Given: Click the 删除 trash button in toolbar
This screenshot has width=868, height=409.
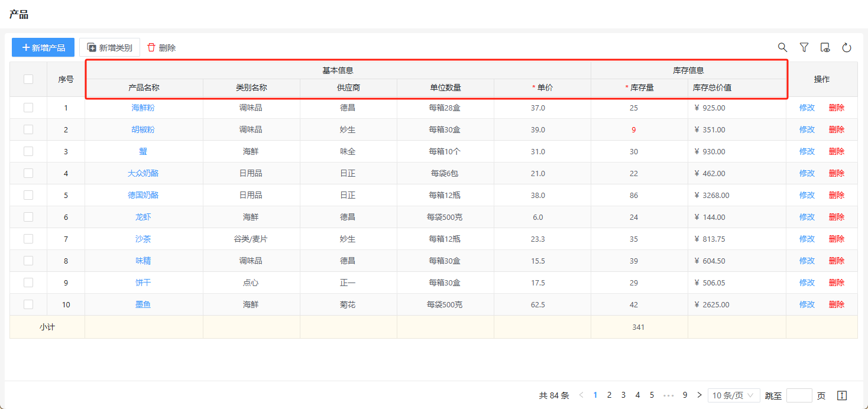Looking at the screenshot, I should (x=161, y=47).
